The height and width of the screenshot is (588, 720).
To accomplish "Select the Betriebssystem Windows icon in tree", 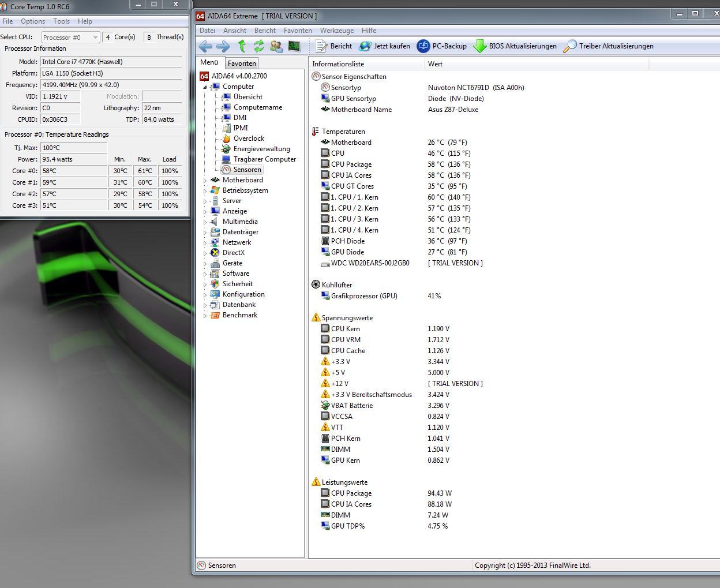I will click(215, 190).
